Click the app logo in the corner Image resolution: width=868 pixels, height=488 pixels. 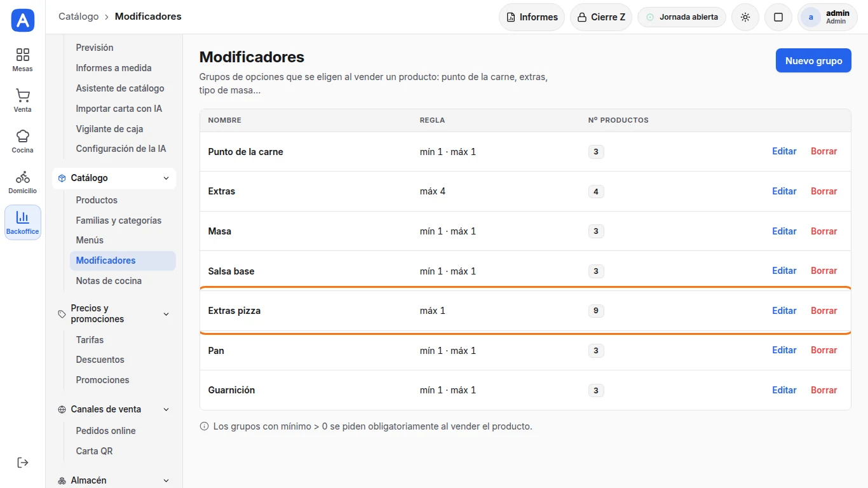coord(23,20)
